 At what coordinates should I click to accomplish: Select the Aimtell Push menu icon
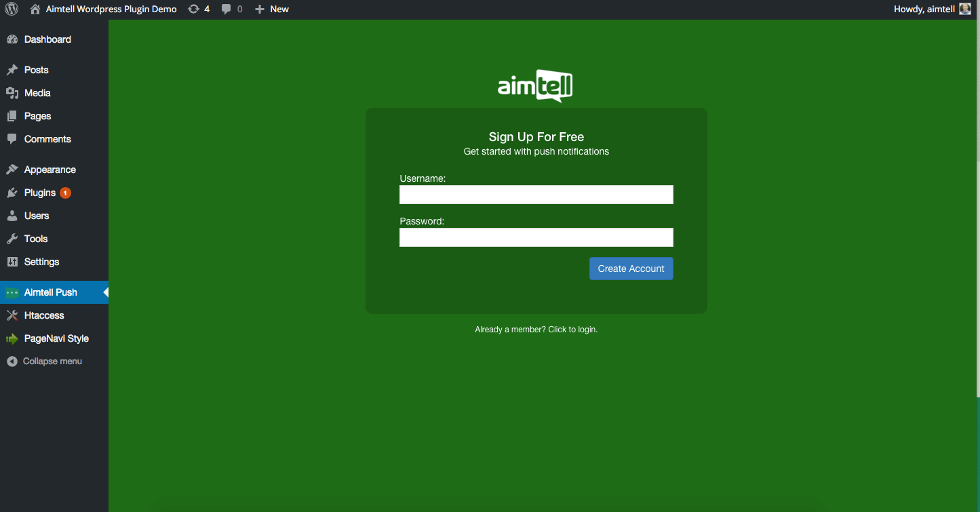click(x=12, y=292)
